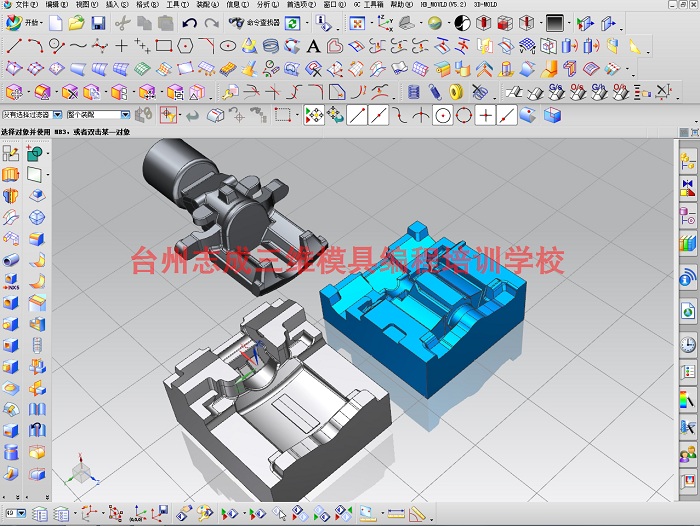Click the Undo arrow icon
The width and height of the screenshot is (700, 526).
click(189, 23)
